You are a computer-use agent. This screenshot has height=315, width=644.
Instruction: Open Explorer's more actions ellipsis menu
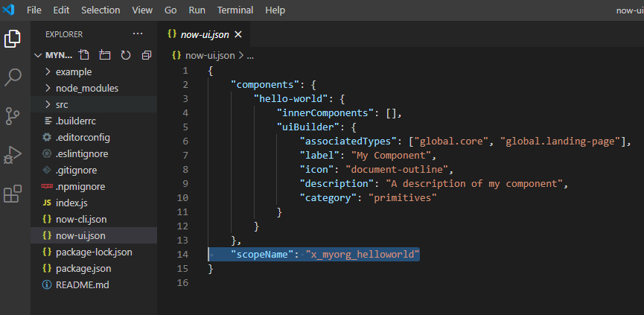click(x=137, y=34)
